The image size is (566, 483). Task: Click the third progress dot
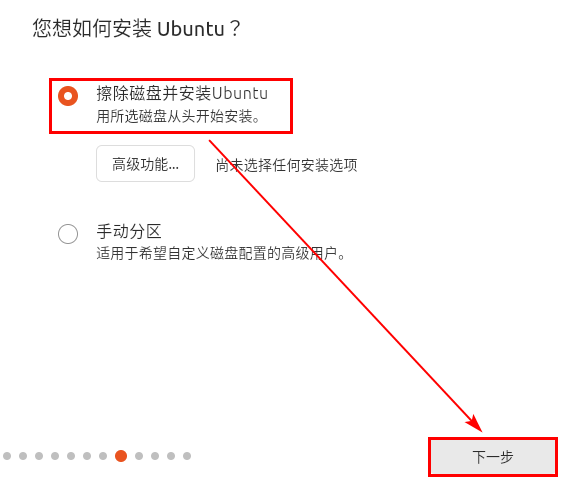coord(39,456)
